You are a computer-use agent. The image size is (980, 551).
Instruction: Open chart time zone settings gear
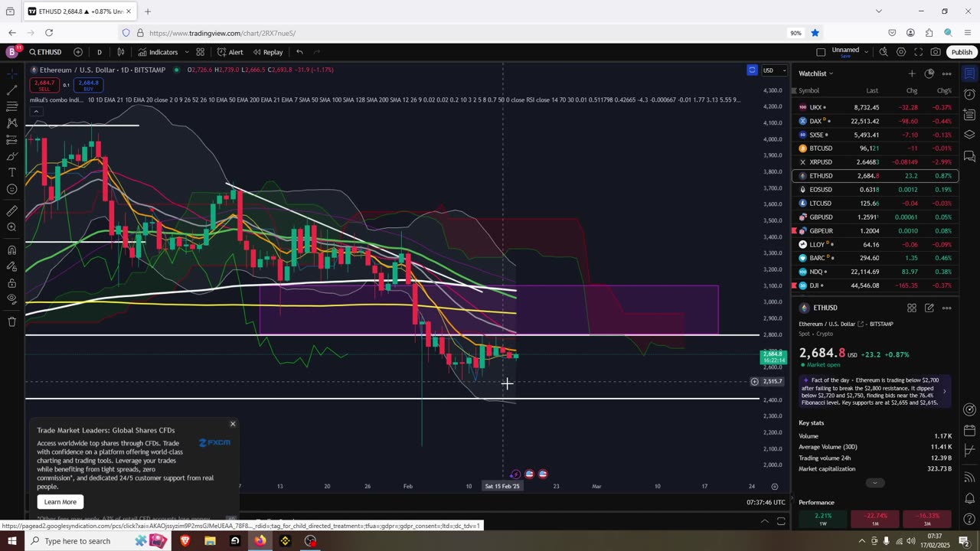[x=774, y=486]
